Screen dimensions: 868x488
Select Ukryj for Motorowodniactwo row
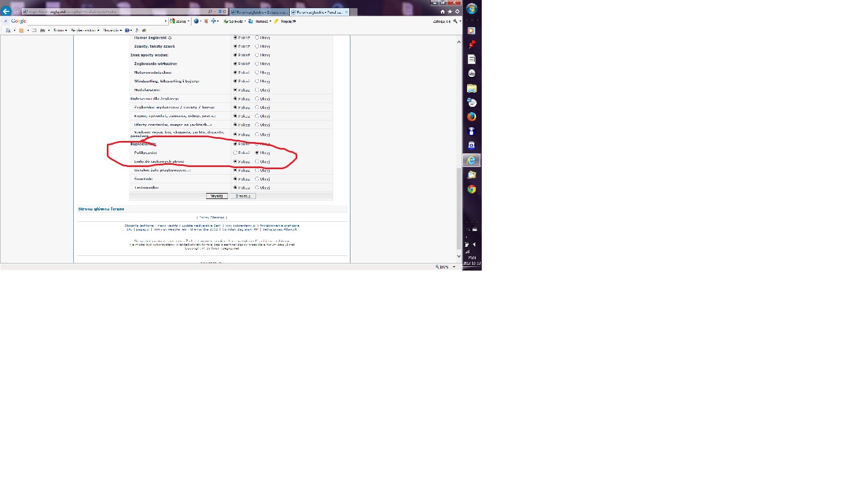tap(257, 73)
